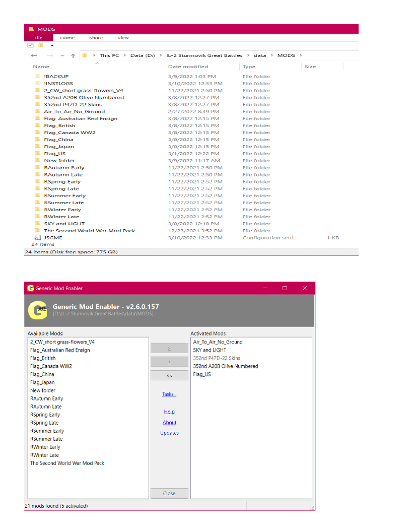The height and width of the screenshot is (532, 411).
Task: Select Flag_Australian Red Ensign folder icon
Action: (x=37, y=118)
